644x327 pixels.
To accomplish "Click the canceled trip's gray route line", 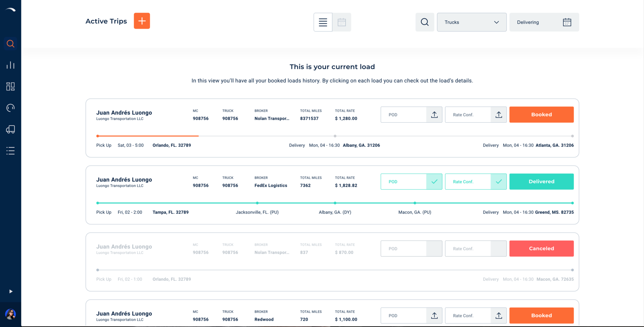I will pos(335,270).
